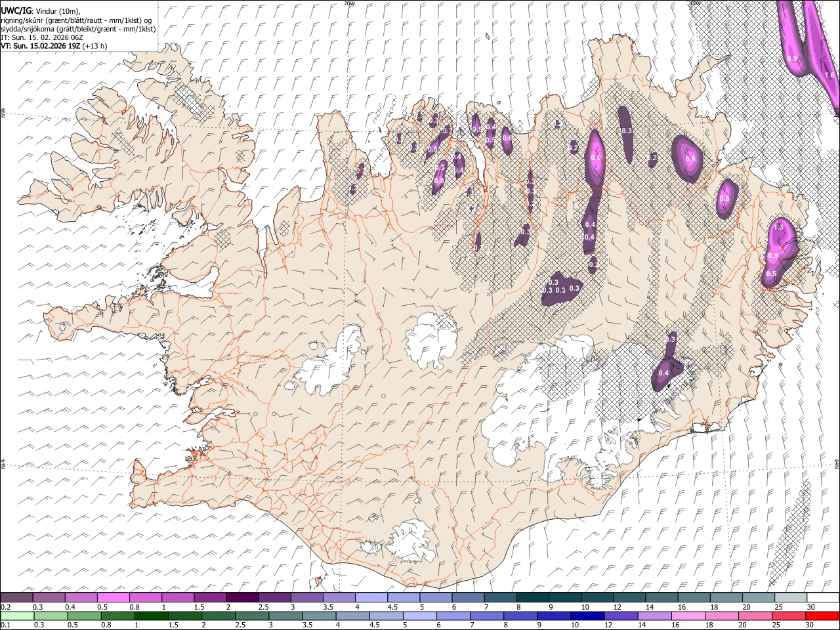
Task: Click the 'slydda/snjókoma' legend description line
Action: (x=78, y=29)
